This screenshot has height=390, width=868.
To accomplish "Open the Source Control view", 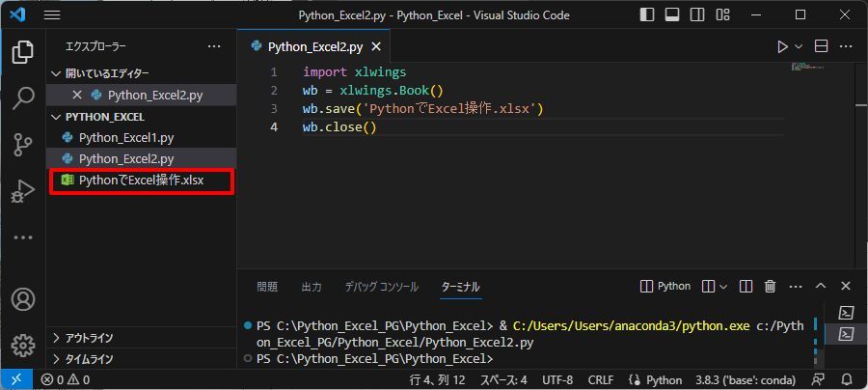I will coord(23,145).
